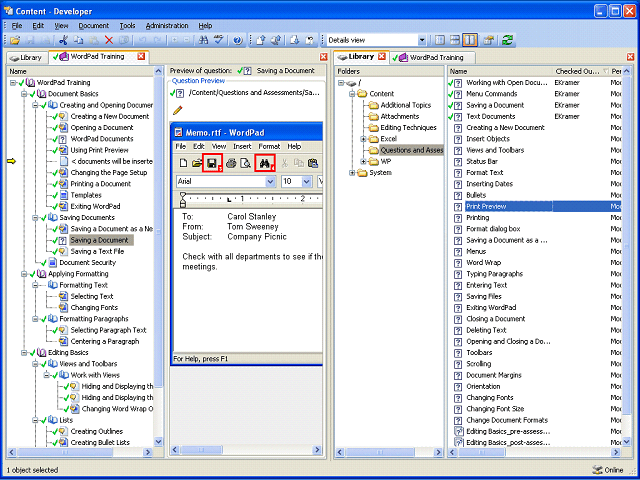This screenshot has height=480, width=640.
Task: Switch to the Library tab in left pane
Action: pyautogui.click(x=27, y=58)
